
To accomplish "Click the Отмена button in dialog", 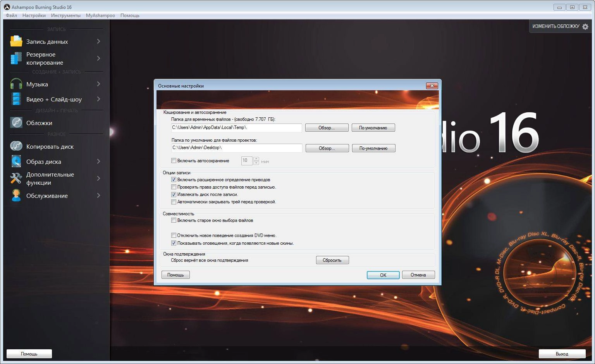I will click(x=418, y=275).
